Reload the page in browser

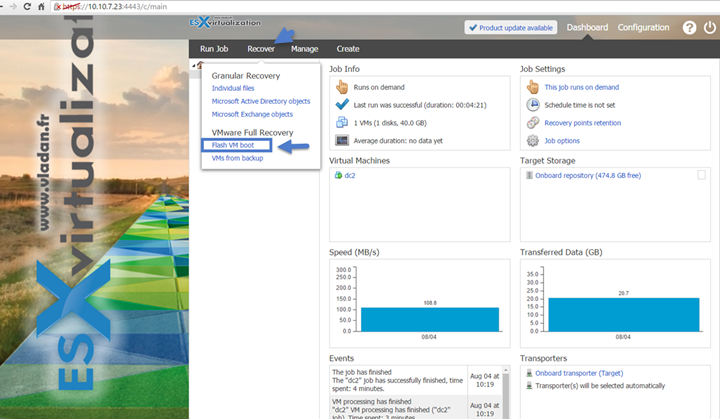(x=27, y=6)
